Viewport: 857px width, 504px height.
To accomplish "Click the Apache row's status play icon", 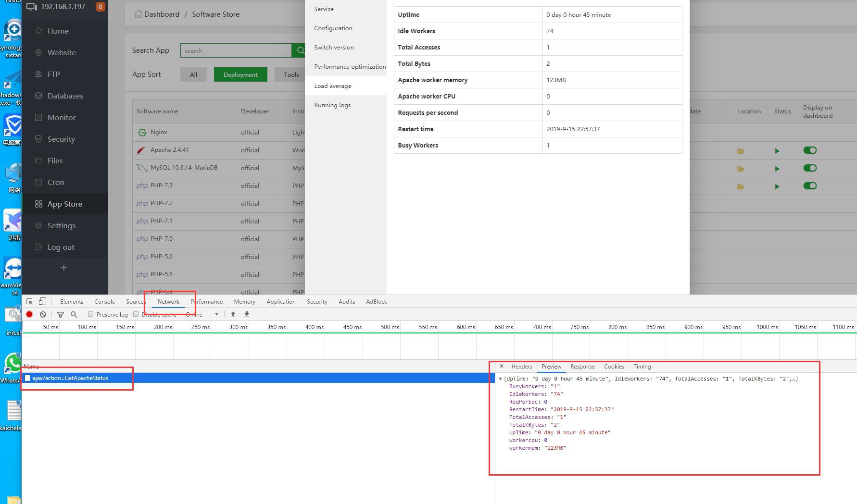I will pos(777,151).
